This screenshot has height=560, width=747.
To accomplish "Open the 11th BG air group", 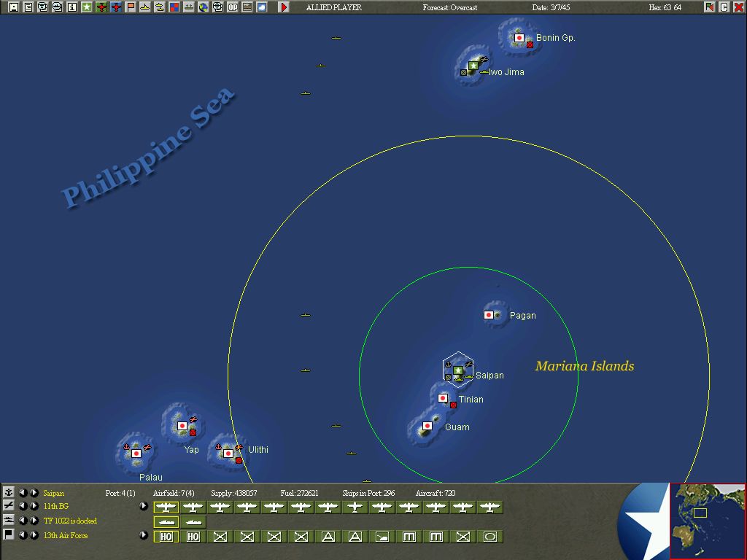I will (55, 506).
